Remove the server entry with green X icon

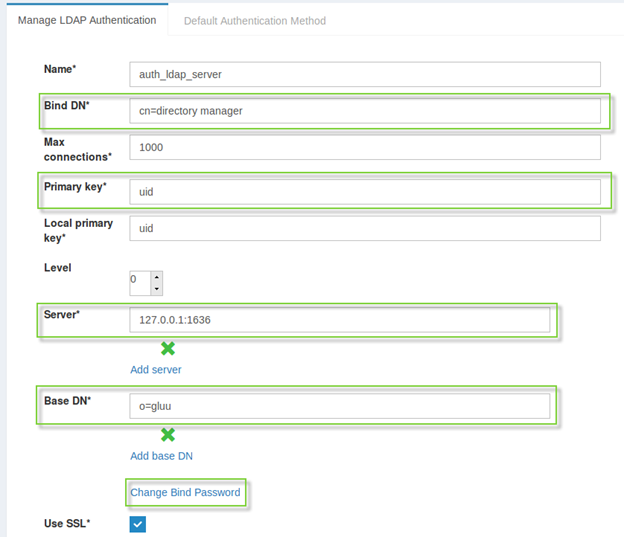pos(168,348)
